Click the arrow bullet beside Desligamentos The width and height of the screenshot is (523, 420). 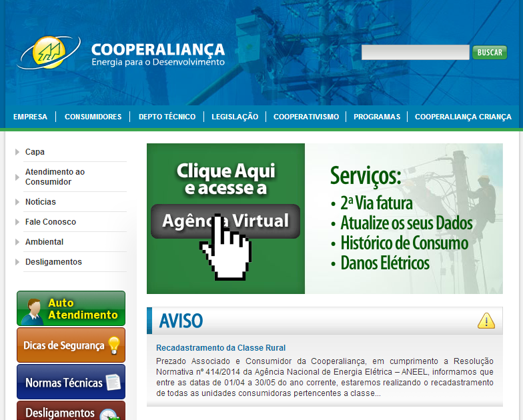click(17, 262)
